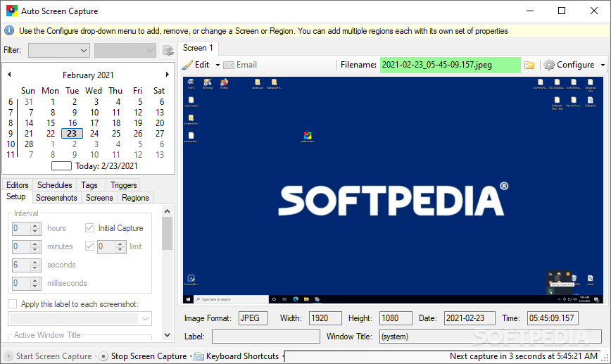Viewport: 611px width, 364px height.
Task: Click the setup panel scrollbar thumb
Action: tap(167, 234)
